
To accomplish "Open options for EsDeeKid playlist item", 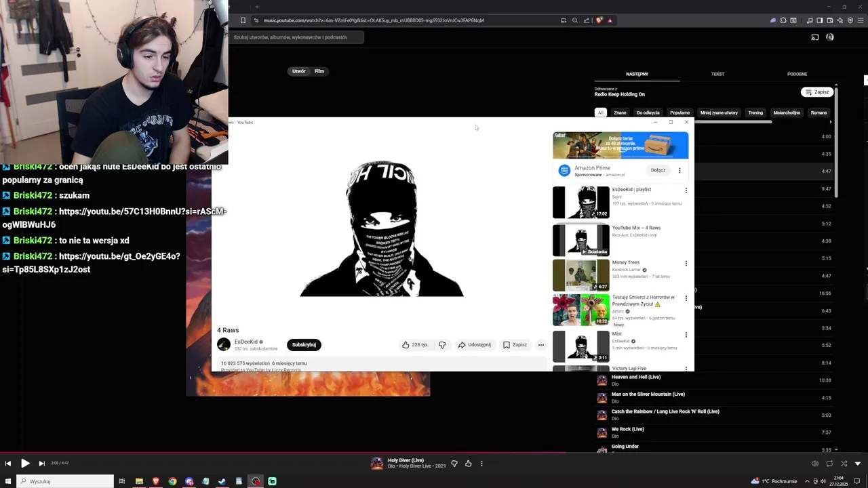I will (686, 190).
